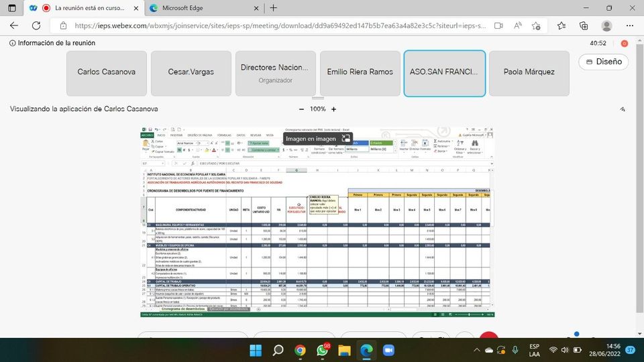The height and width of the screenshot is (362, 644).
Task: Switch to the Microsoft Edge tab
Action: click(201, 8)
